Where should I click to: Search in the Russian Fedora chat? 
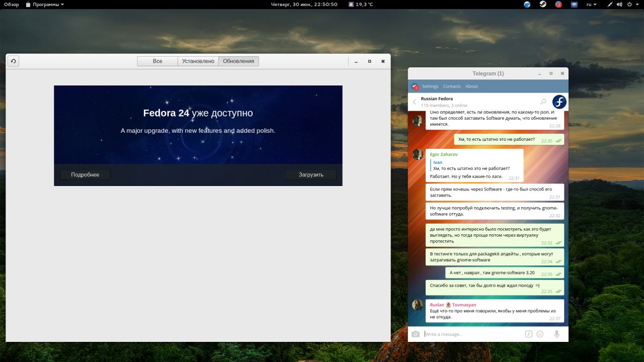point(543,102)
